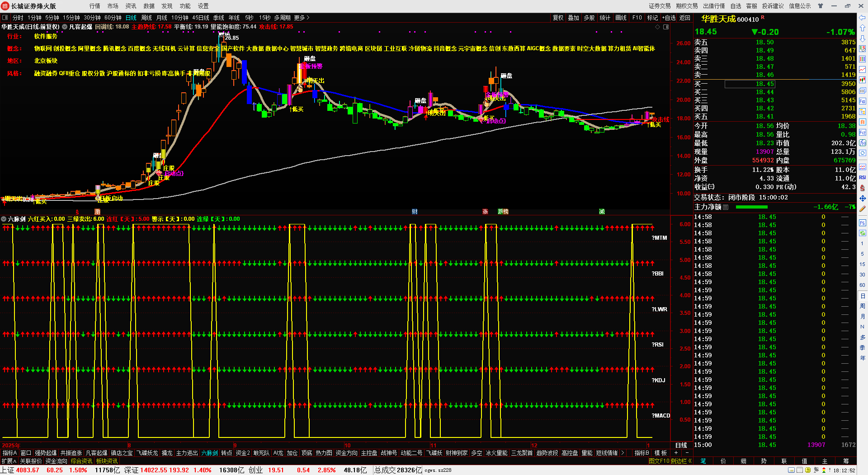Click the F10 info icon in the right sidebar
Screen dimensions: 868x475
[x=863, y=101]
